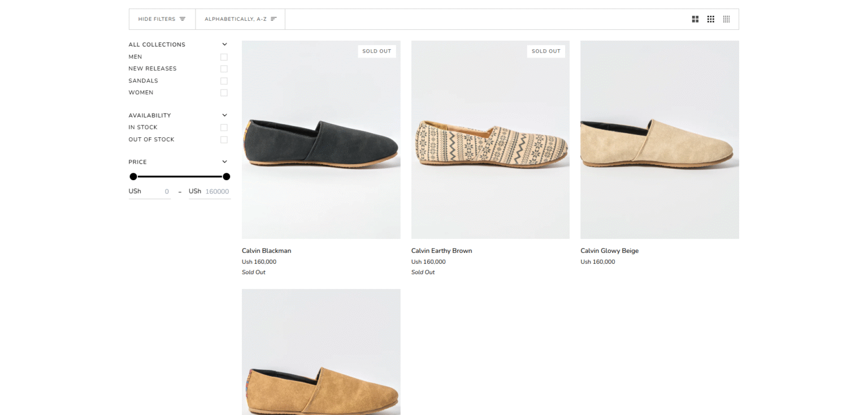Screen dimensions: 868x415
Task: Click the sort icon beside Alphabetically, A-Z
Action: point(273,19)
